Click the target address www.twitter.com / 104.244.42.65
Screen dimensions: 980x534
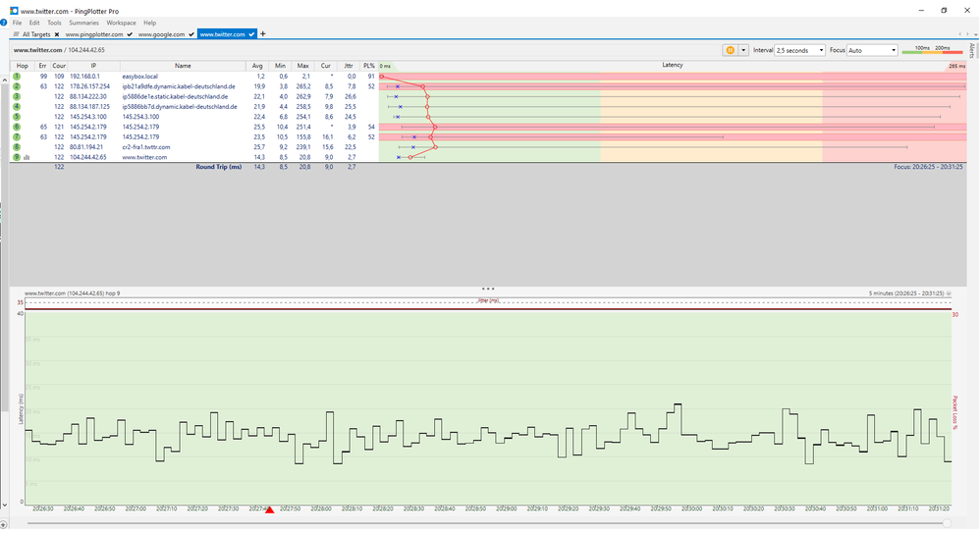(x=59, y=50)
